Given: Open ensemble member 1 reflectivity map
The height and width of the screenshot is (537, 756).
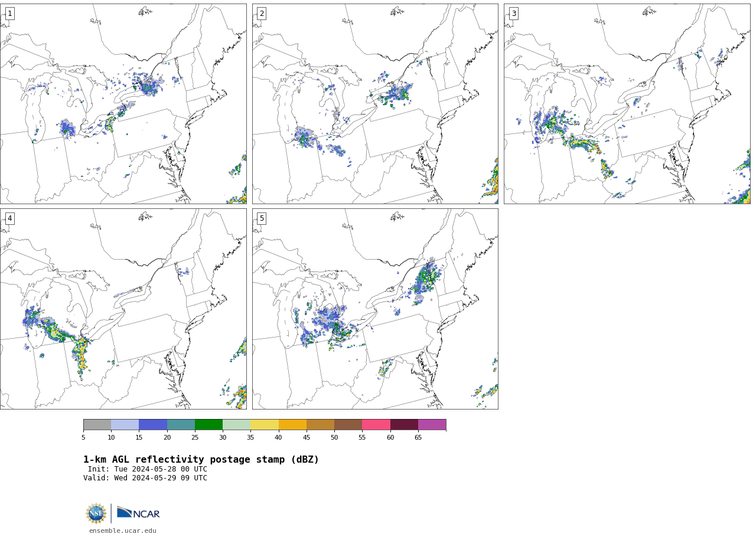Looking at the screenshot, I should coord(123,104).
